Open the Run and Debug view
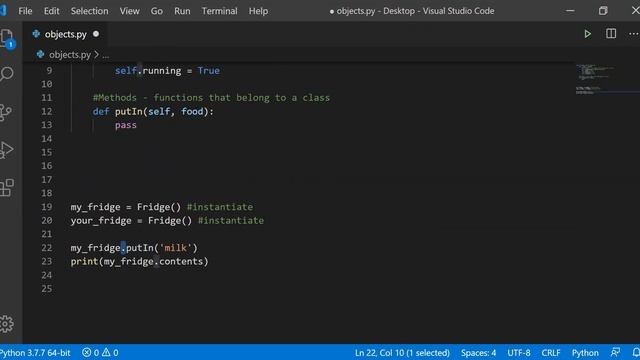 point(7,150)
